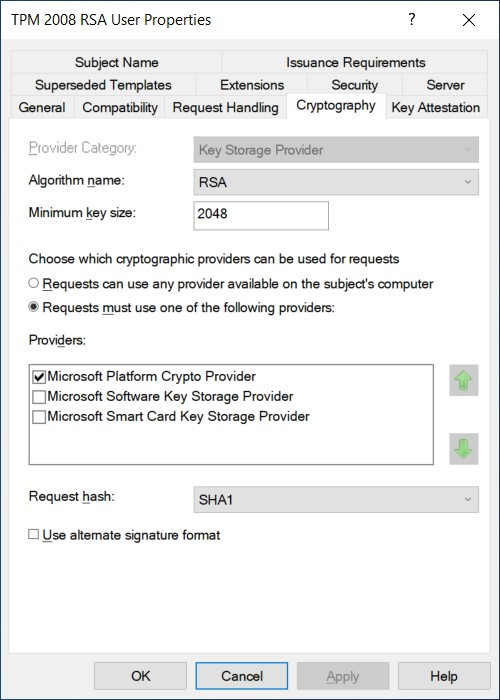
Task: Enable Use alternate signature format
Action: pyautogui.click(x=33, y=534)
